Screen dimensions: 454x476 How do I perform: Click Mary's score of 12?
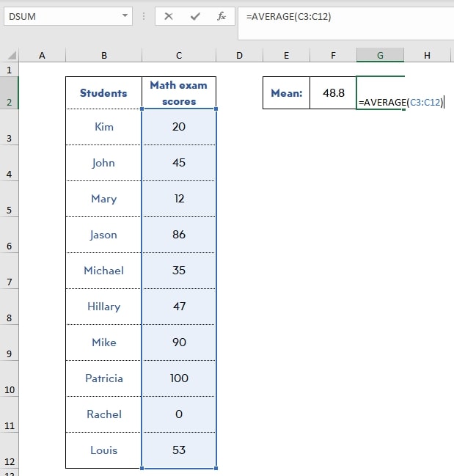[179, 199]
